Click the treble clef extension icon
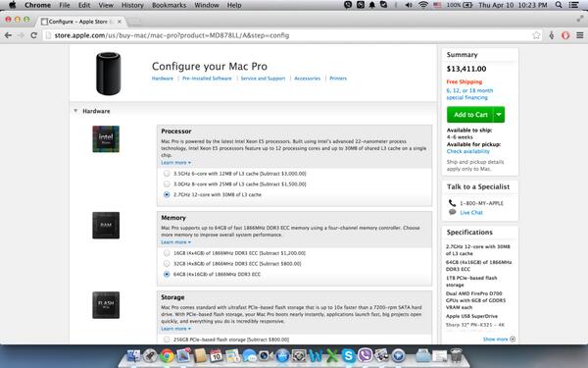This screenshot has height=368, width=588. point(551,35)
